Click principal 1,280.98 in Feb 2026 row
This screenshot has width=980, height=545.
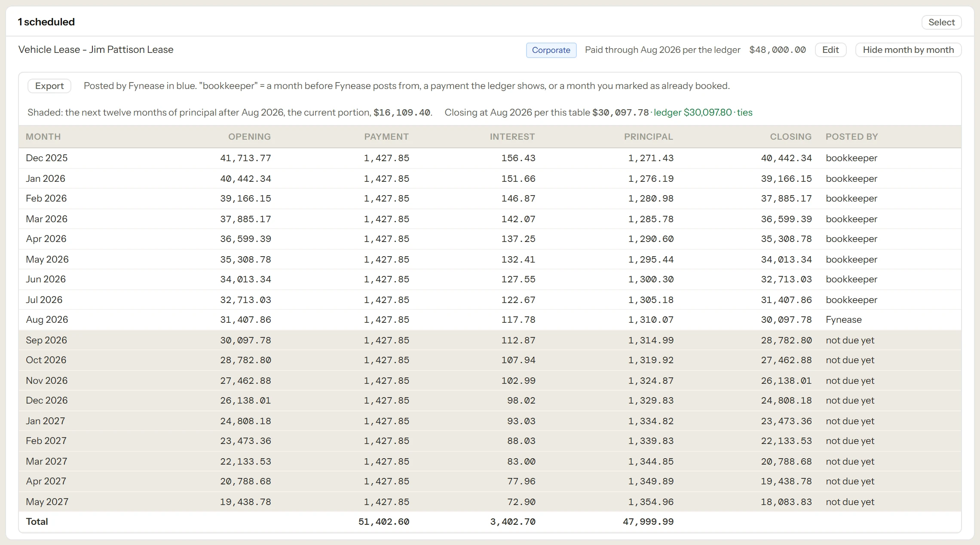tap(651, 199)
